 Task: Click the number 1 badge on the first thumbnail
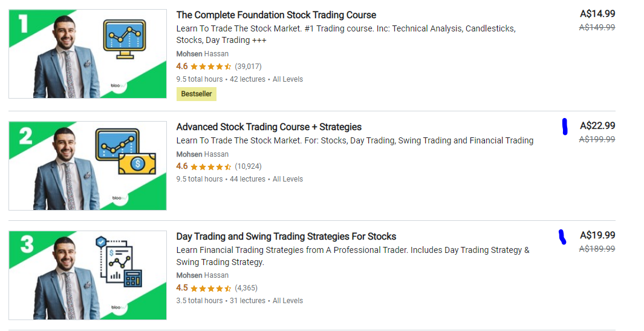[24, 23]
